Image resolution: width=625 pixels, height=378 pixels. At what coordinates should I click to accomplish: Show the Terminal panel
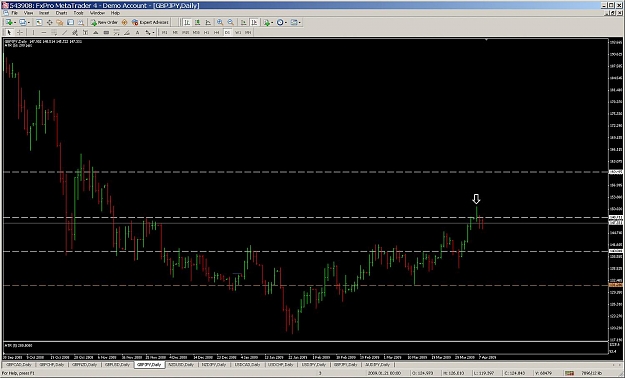71,22
